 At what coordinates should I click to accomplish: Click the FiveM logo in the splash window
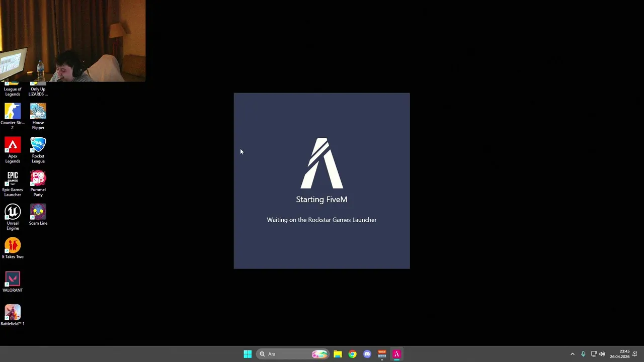click(322, 163)
